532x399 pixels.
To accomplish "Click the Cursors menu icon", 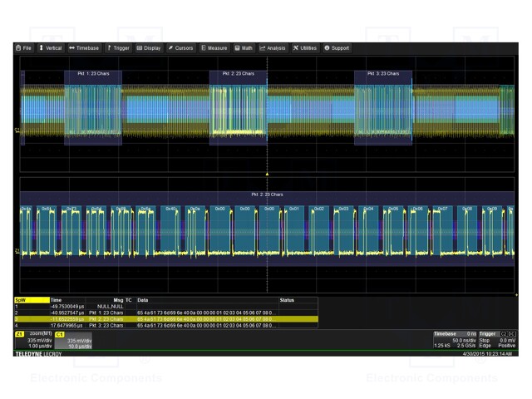I will [x=171, y=48].
